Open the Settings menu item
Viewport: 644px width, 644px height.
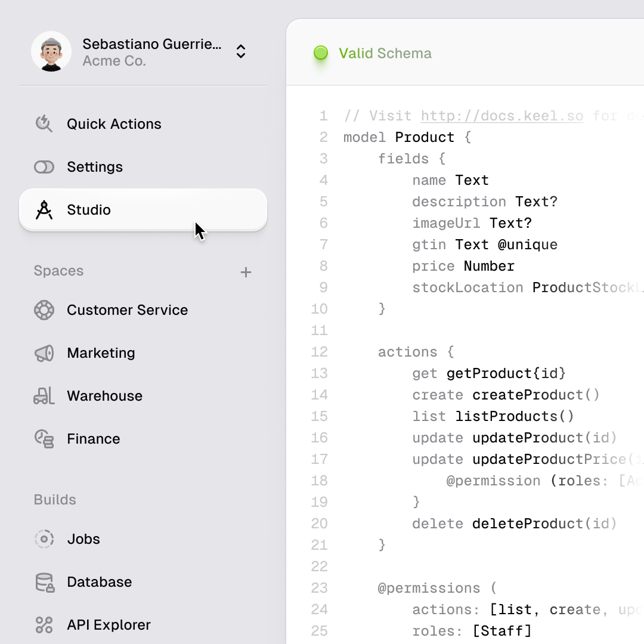point(95,167)
